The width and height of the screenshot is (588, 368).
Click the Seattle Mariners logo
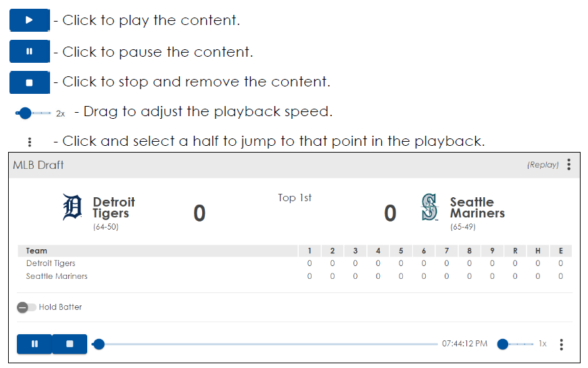click(428, 208)
